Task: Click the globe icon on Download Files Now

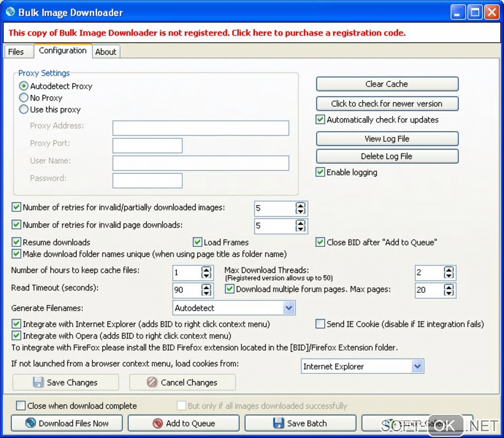Action: coord(31,423)
